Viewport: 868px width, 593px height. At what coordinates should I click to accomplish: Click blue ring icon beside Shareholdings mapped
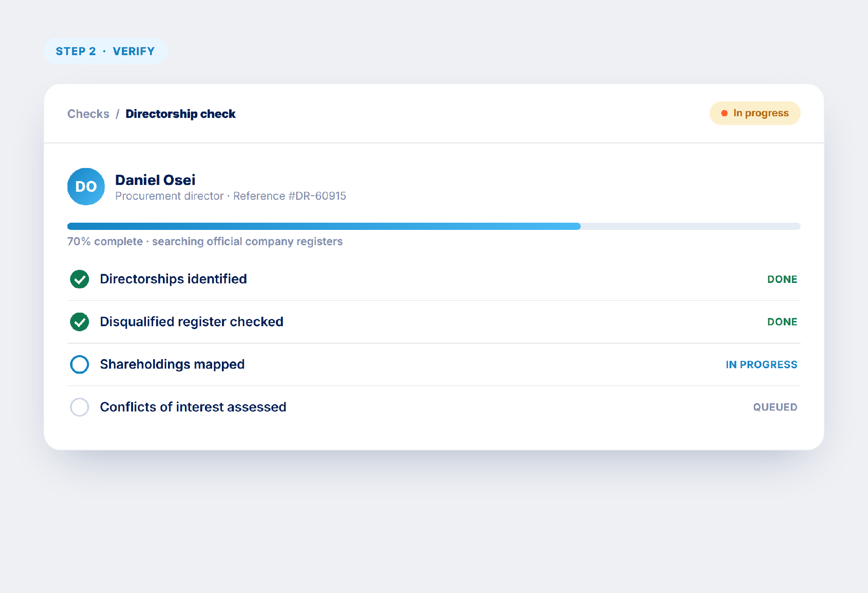(79, 364)
